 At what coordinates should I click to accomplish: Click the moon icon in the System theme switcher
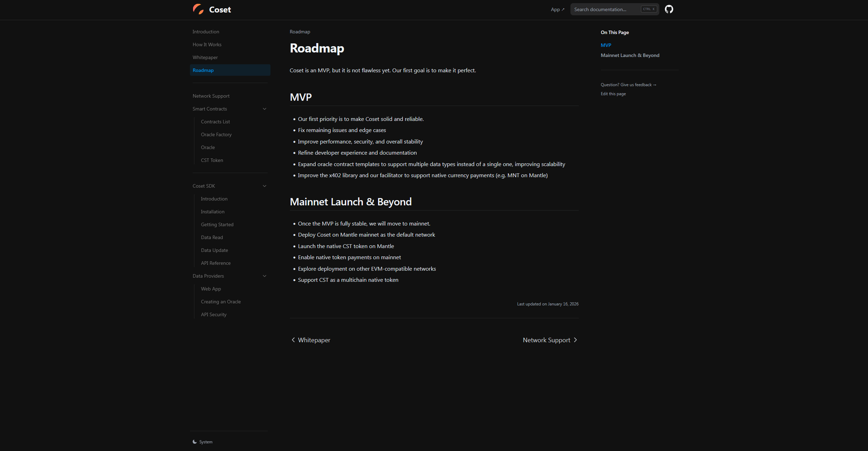pos(195,442)
